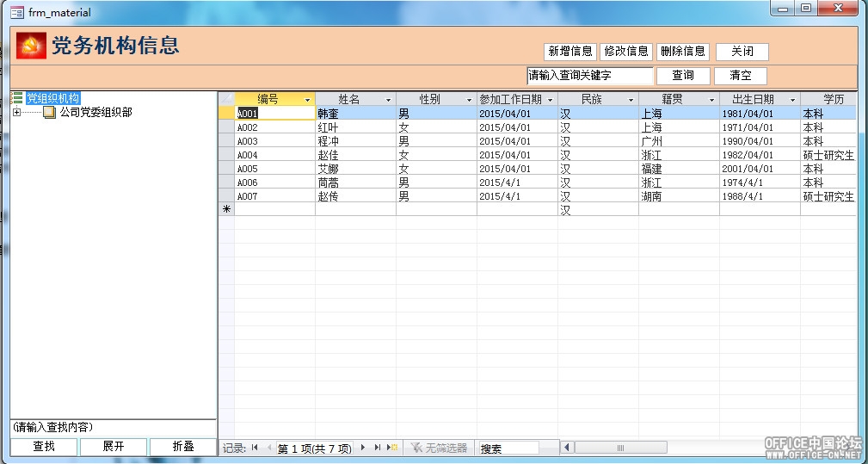The width and height of the screenshot is (868, 464).
Task: Click the party emblem logo icon
Action: pyautogui.click(x=31, y=46)
